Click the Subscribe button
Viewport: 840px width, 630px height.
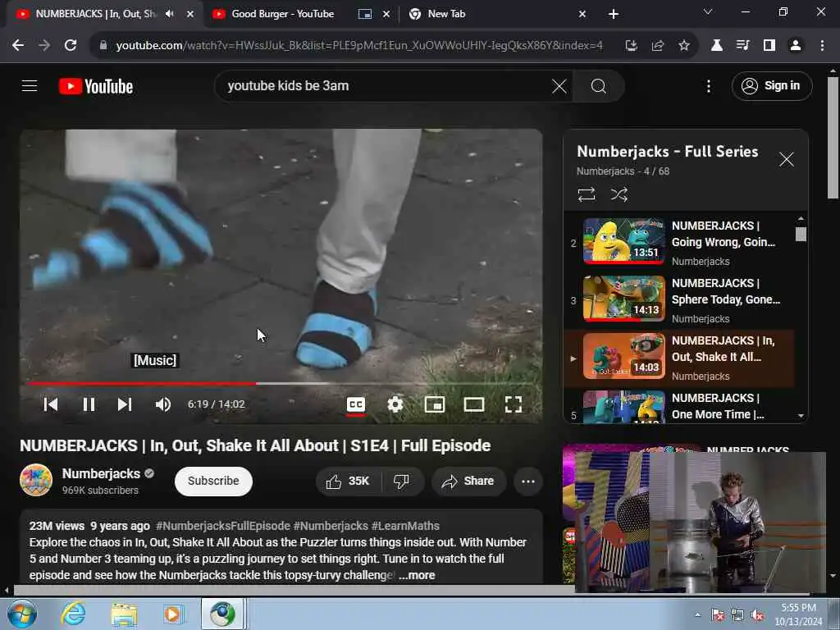pos(213,481)
